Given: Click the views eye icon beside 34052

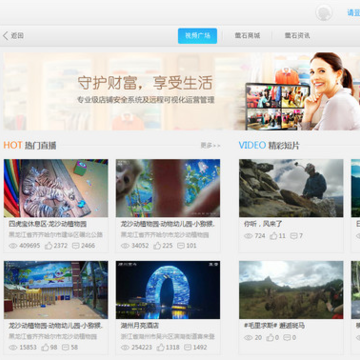Looking at the screenshot, I should 125,246.
